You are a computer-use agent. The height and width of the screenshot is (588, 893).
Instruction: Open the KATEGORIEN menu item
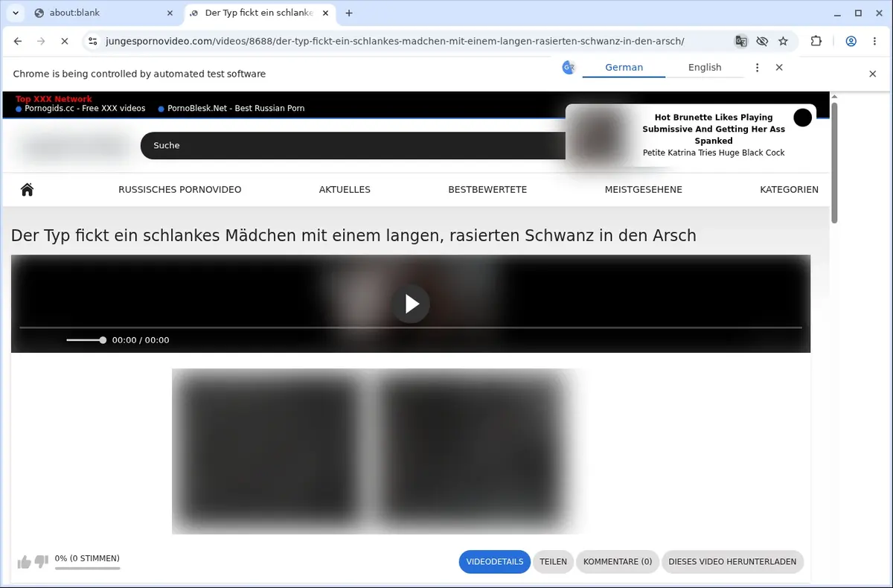pos(790,190)
